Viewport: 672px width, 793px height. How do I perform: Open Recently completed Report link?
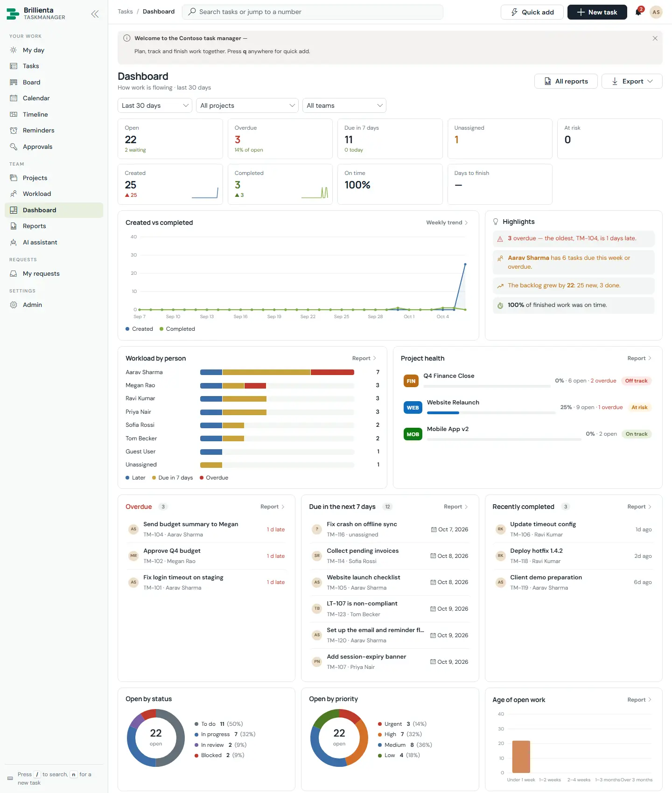(639, 507)
